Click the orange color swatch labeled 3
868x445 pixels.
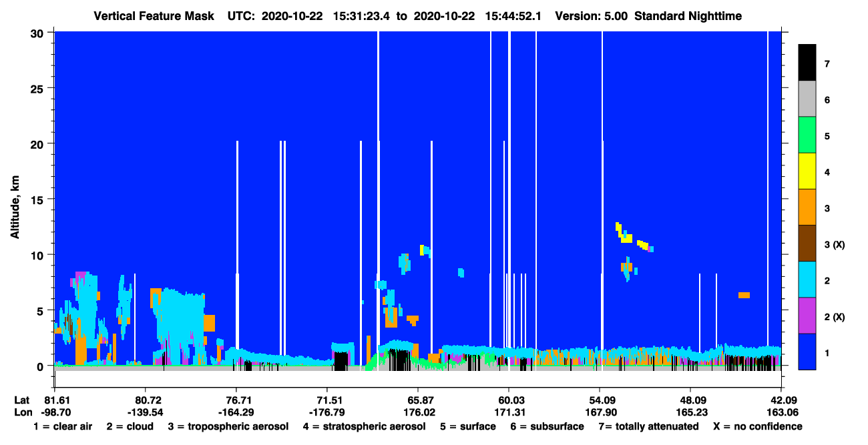(x=807, y=207)
